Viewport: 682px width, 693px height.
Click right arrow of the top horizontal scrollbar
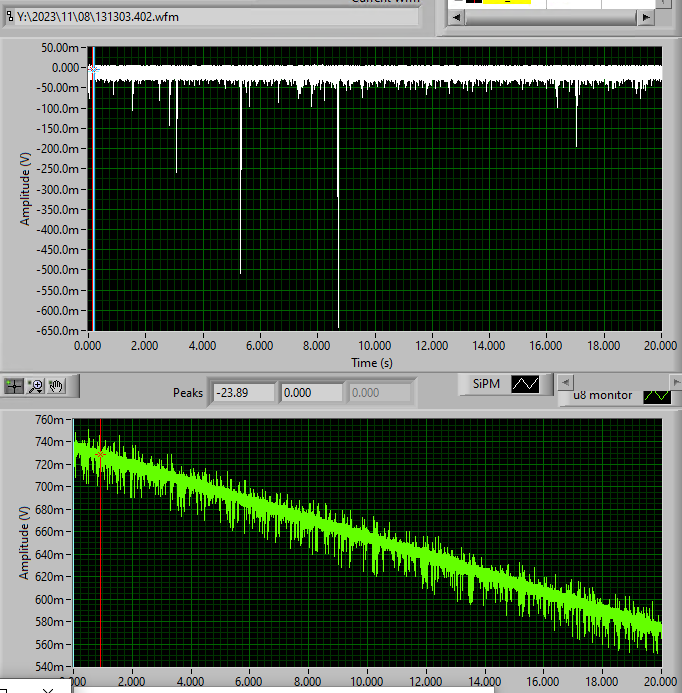[646, 18]
